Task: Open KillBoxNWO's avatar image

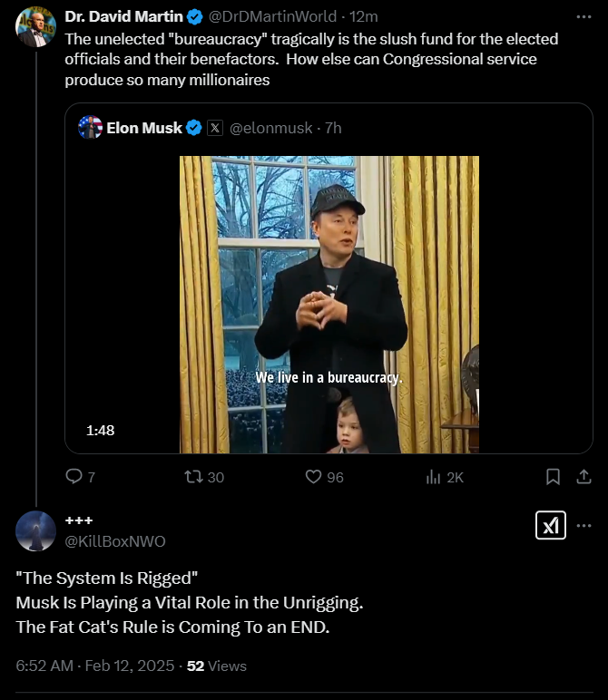Action: (x=35, y=530)
